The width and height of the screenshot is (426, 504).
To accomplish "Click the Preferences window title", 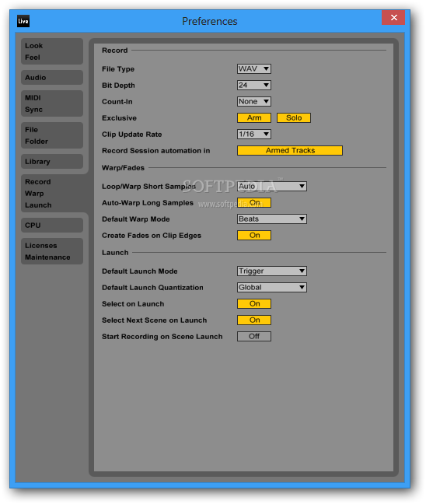I will [209, 21].
